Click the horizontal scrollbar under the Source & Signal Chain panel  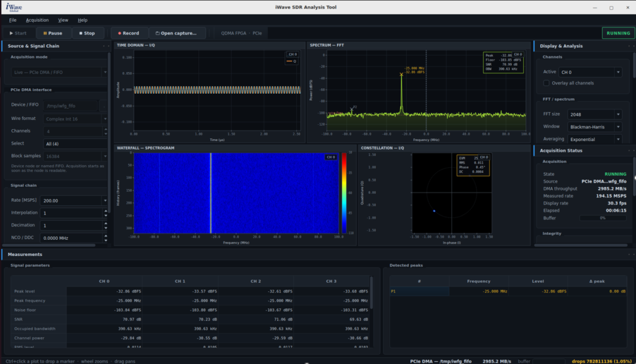pos(49,245)
